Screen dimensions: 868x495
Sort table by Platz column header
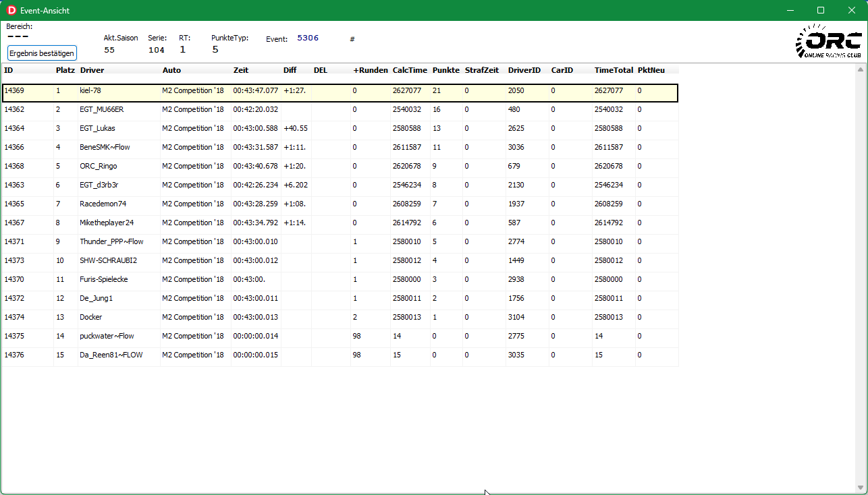(65, 70)
